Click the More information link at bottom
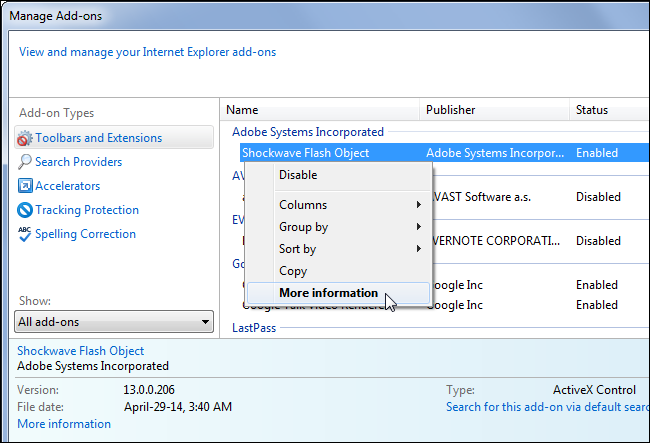This screenshot has height=443, width=650. click(x=64, y=424)
